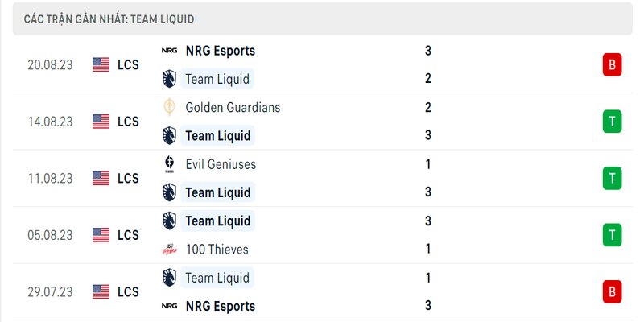644x322 pixels.
Task: Click LCS league label for 05.08.23
Action: (128, 235)
